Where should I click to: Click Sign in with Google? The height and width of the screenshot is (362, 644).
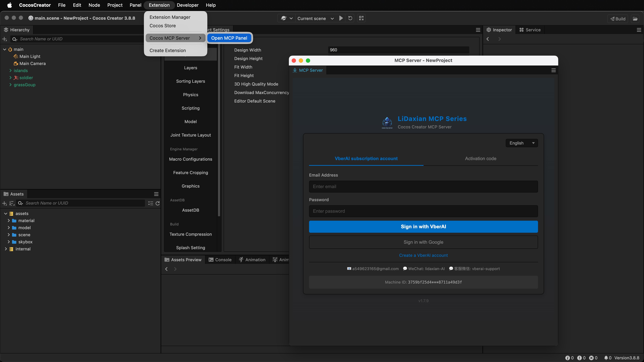423,242
